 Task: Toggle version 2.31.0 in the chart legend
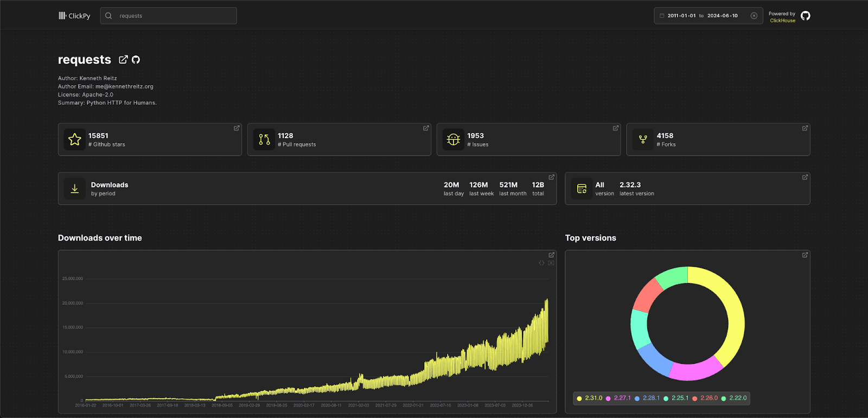[590, 398]
